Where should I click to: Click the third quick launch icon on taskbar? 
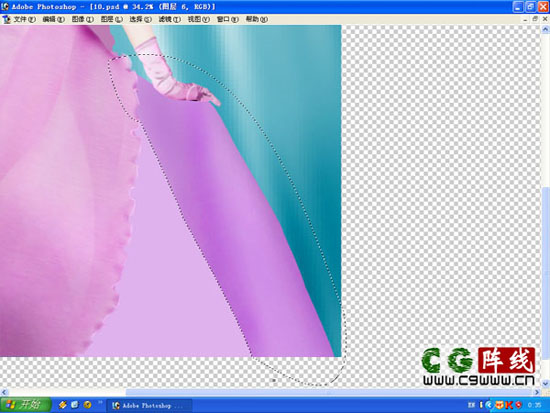pyautogui.click(x=87, y=405)
